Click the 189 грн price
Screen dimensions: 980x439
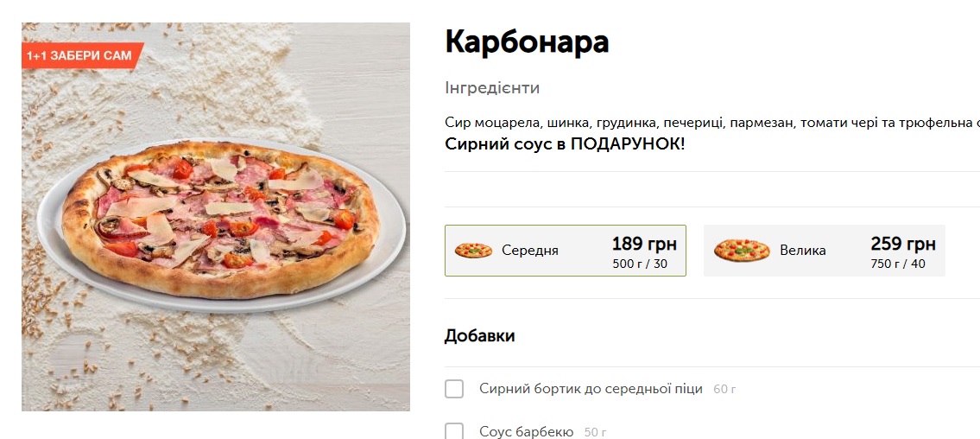pyautogui.click(x=644, y=244)
